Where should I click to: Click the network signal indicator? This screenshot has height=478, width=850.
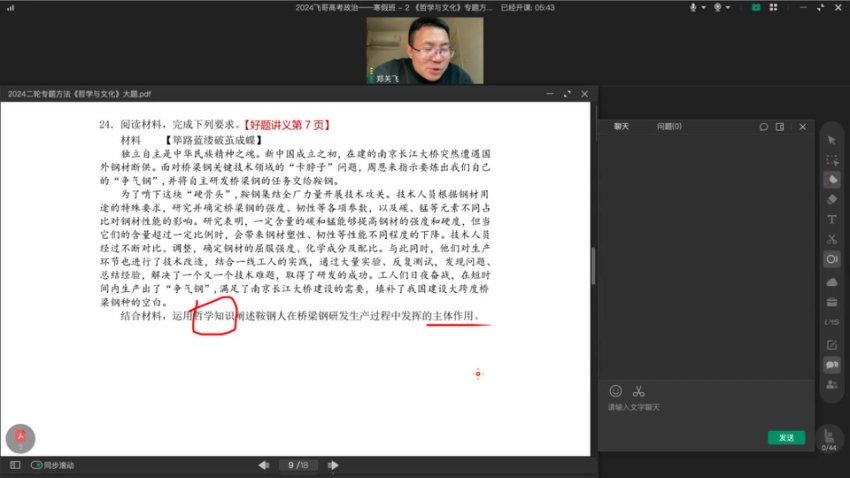(10, 8)
